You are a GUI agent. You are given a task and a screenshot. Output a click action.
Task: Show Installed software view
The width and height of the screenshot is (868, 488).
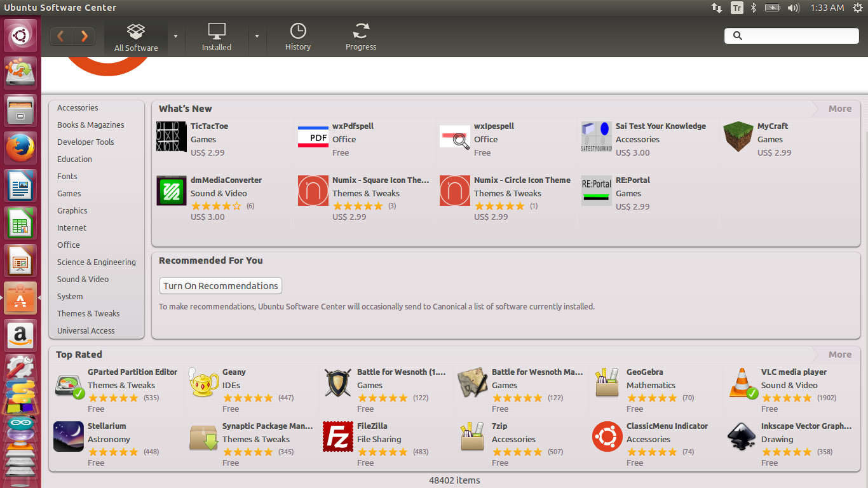point(217,37)
